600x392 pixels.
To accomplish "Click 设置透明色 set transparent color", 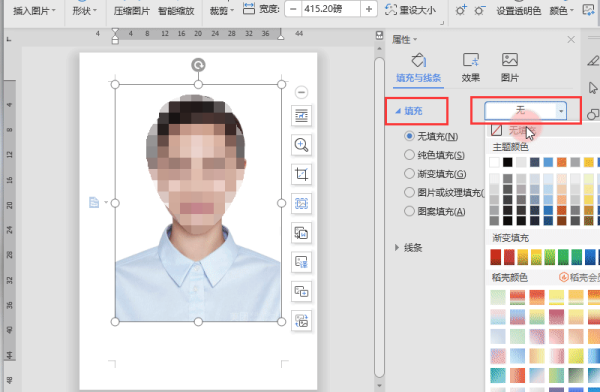I will coord(518,11).
